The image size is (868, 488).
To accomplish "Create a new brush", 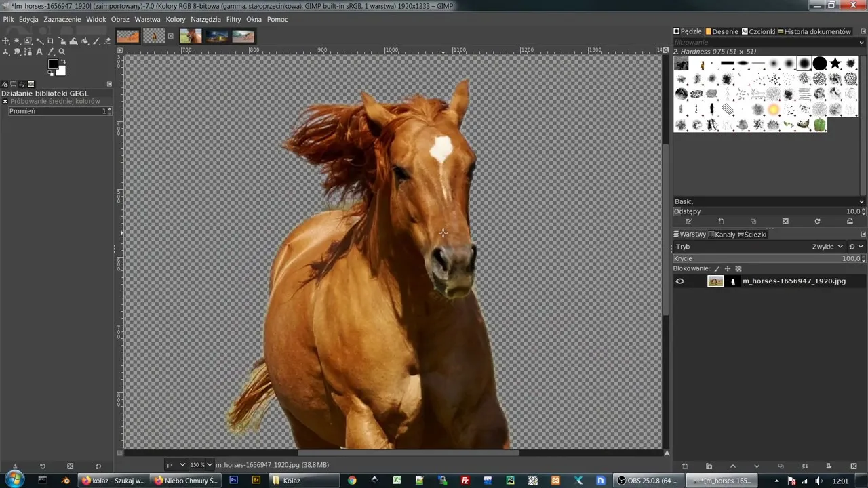I will coord(722,221).
